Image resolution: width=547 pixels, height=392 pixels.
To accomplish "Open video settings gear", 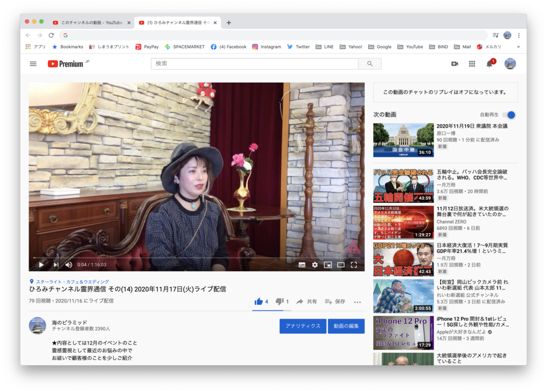I will tap(315, 264).
